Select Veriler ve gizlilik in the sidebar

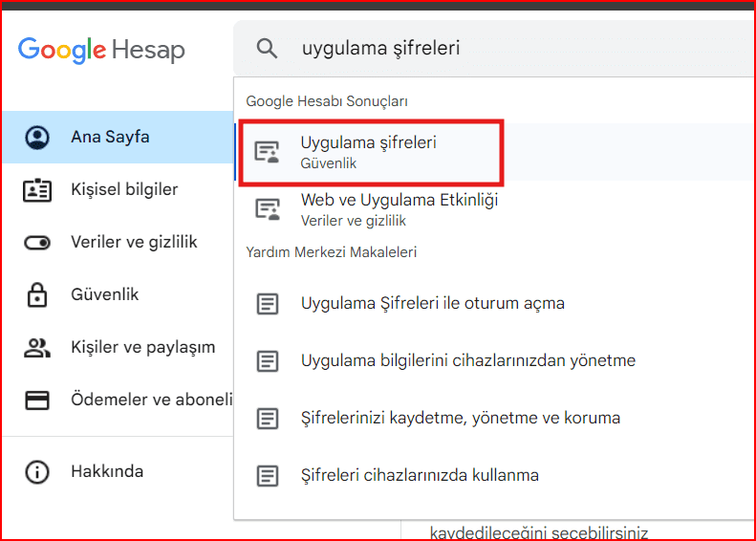click(x=134, y=243)
